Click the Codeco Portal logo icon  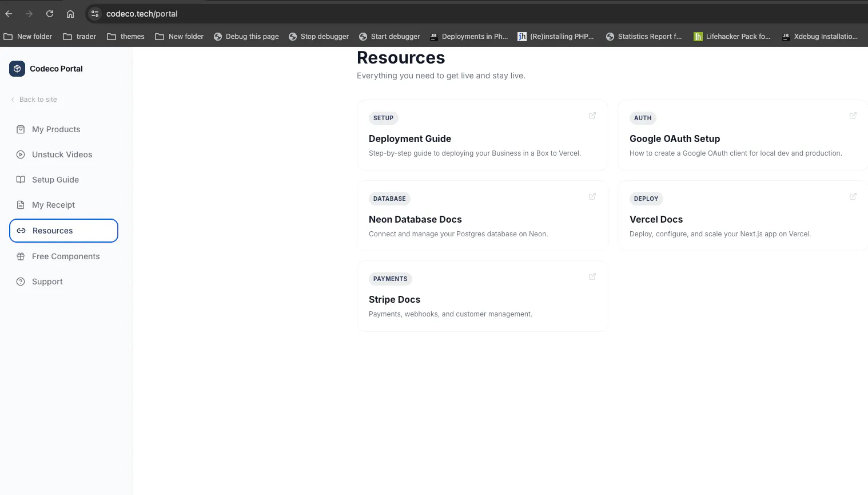(x=17, y=69)
